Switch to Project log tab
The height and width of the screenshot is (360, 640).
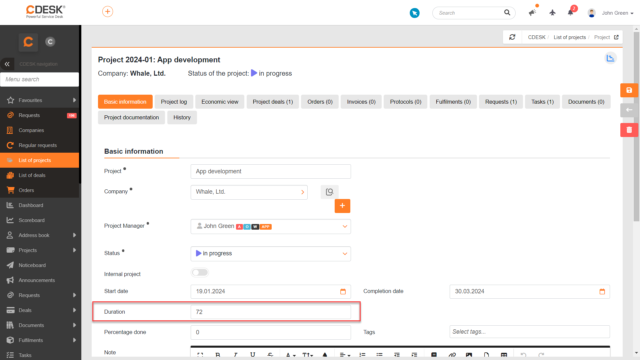click(174, 102)
